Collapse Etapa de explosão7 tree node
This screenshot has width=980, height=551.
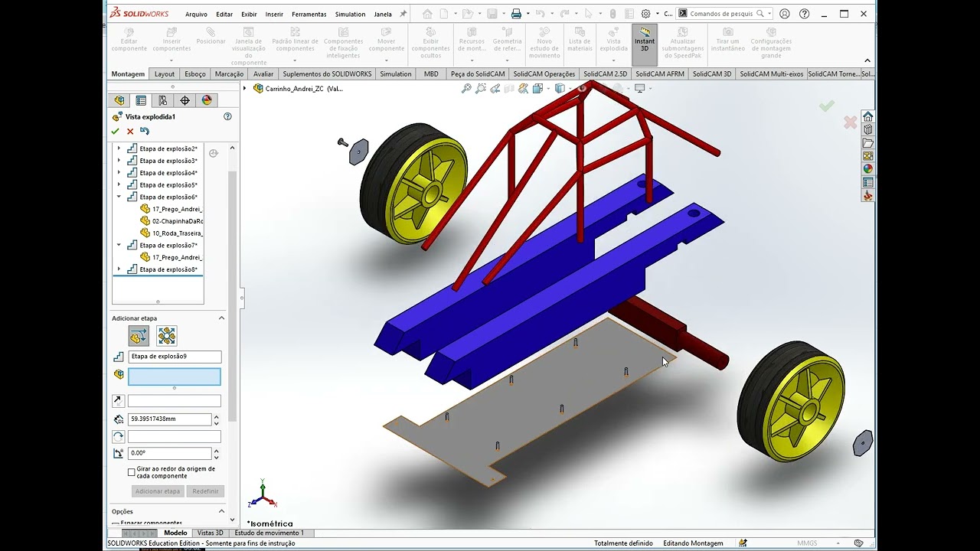119,245
